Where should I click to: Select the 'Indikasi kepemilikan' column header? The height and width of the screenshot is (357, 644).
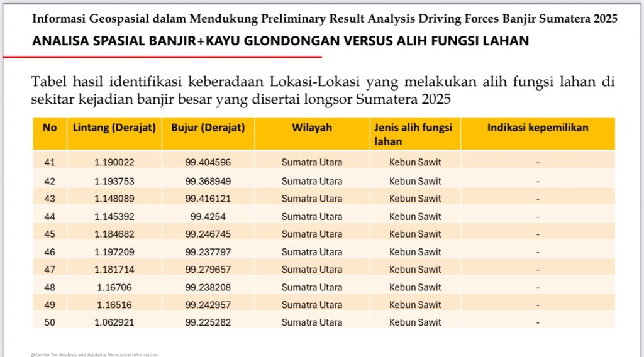[538, 128]
